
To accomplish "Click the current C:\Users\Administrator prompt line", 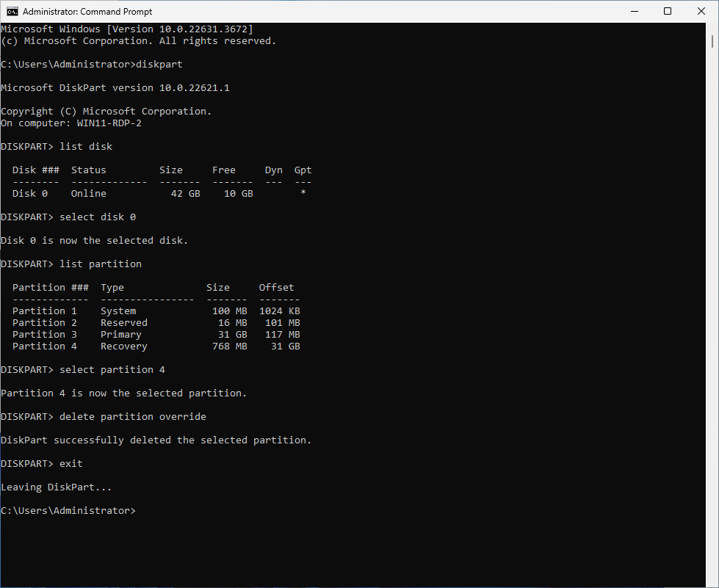I will [x=68, y=510].
